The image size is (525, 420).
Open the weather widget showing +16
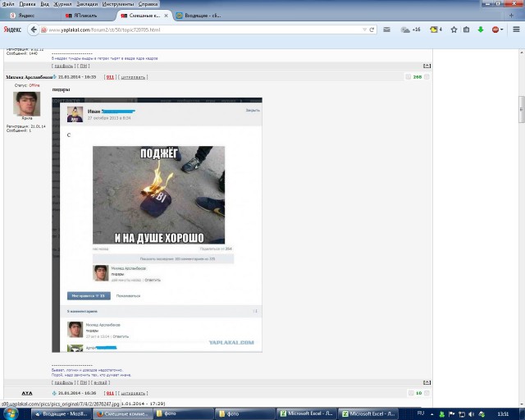(x=410, y=30)
